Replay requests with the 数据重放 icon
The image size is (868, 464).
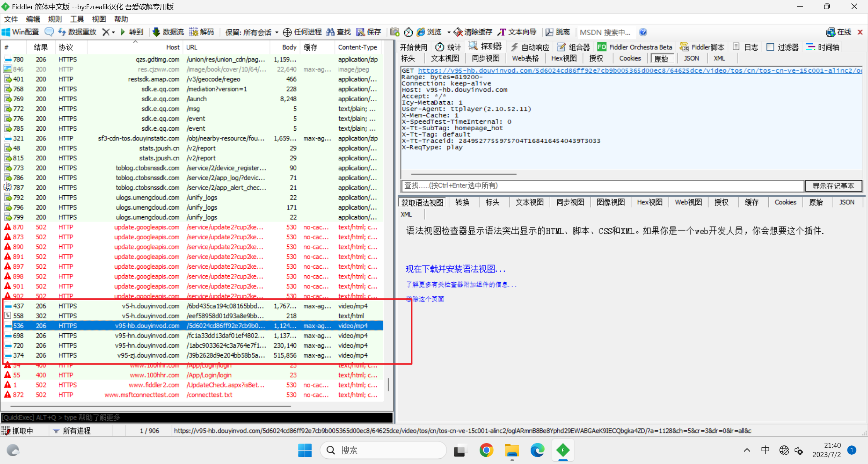(x=77, y=32)
